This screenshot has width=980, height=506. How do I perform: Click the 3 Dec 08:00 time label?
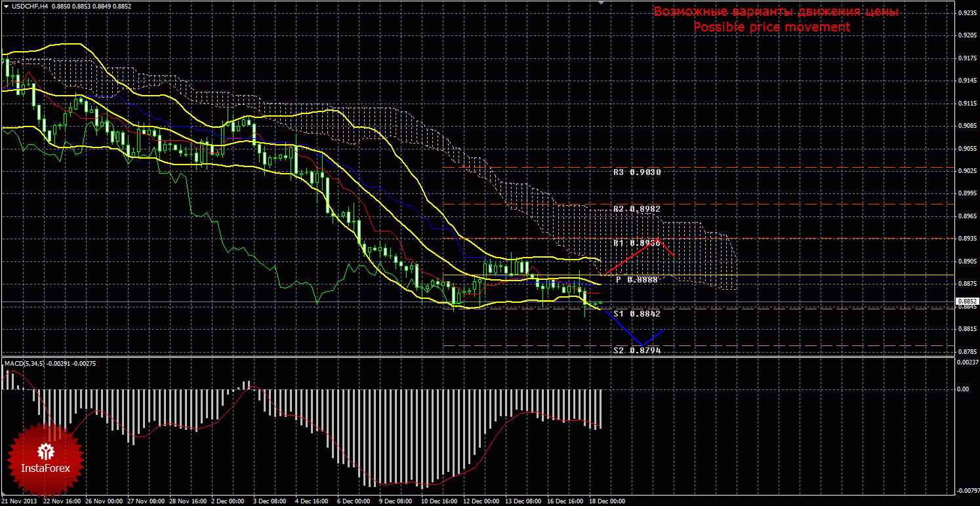270,501
